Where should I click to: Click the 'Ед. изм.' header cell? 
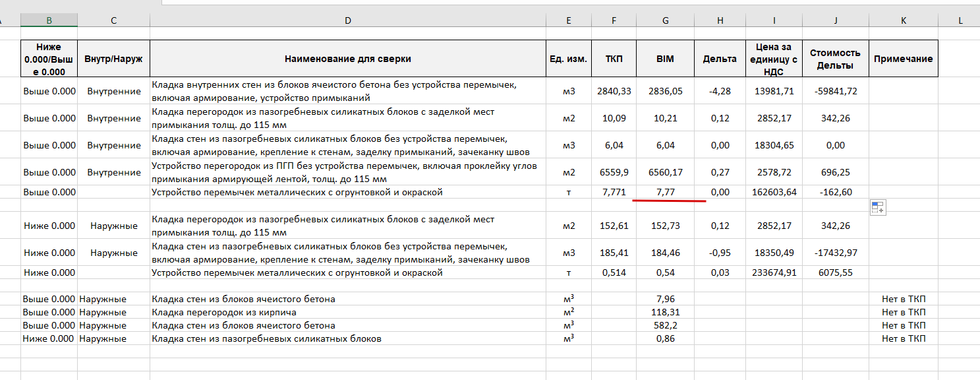(x=569, y=59)
